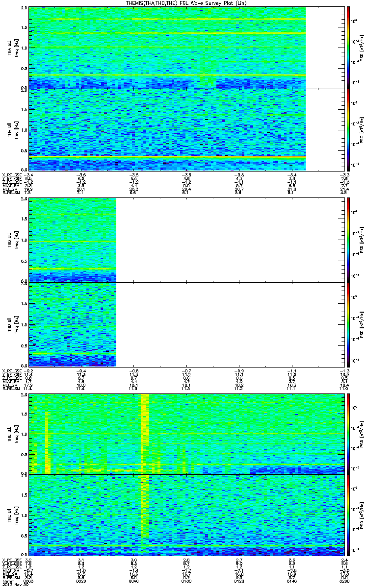Click the THA B-perp freq [Hz] axis label
The height and width of the screenshot is (588, 368).
tap(17, 48)
